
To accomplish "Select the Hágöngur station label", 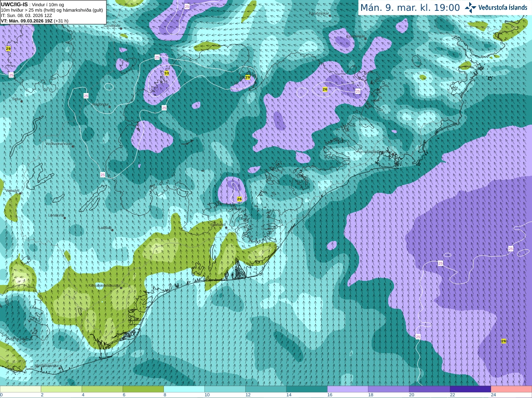I will tap(101, 104).
